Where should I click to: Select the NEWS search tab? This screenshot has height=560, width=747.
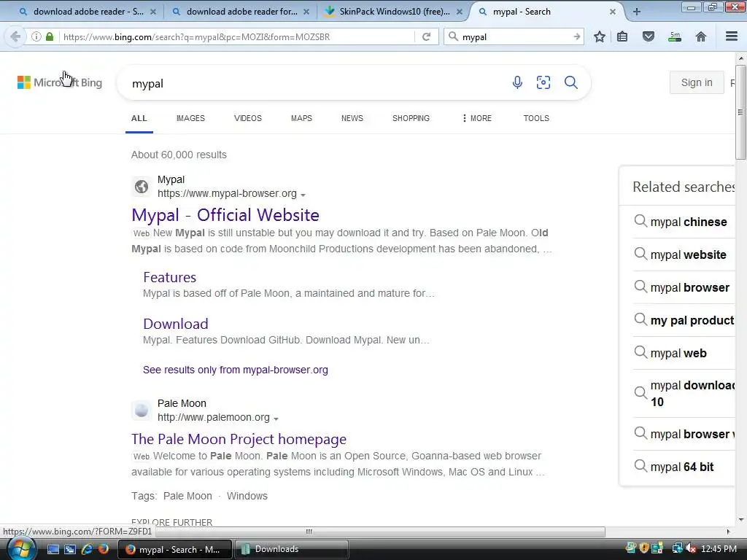coord(352,118)
